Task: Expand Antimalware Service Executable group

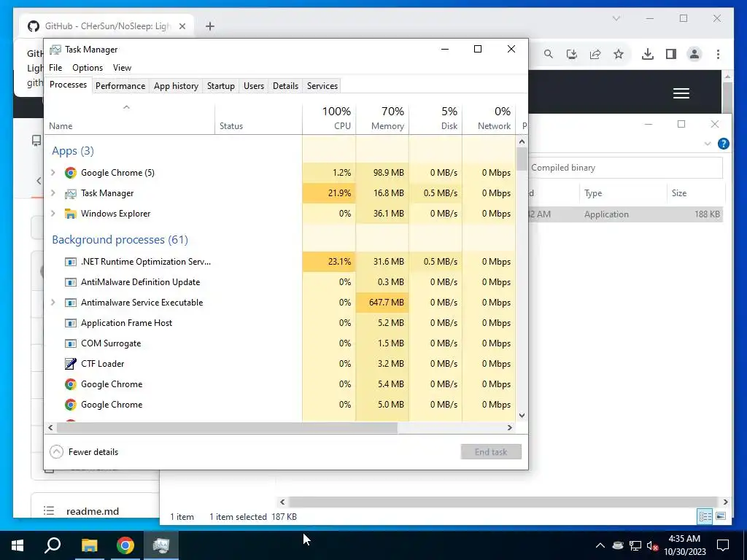Action: 53,303
